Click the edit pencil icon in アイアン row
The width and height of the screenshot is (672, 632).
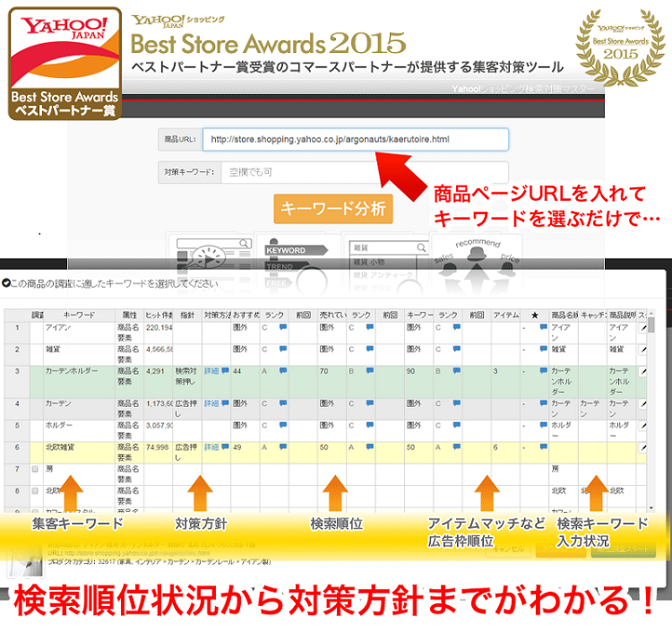(x=642, y=328)
